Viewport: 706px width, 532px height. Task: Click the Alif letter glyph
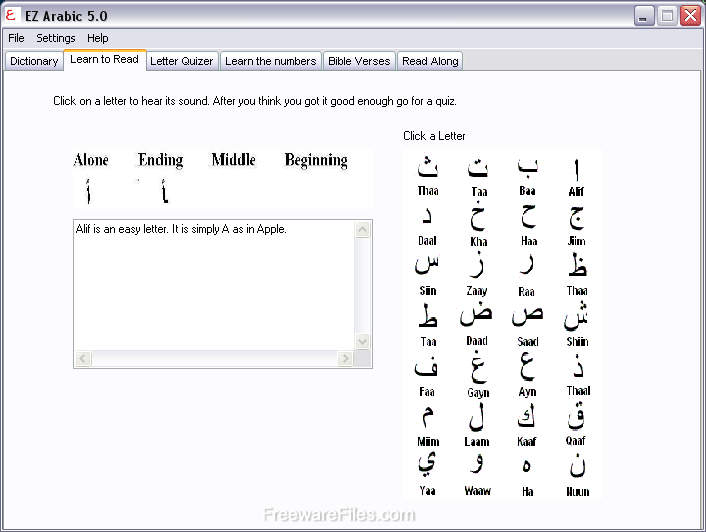pyautogui.click(x=576, y=170)
